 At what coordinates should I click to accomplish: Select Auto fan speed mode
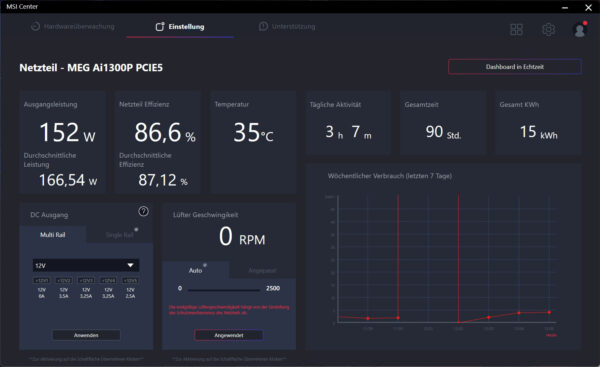pos(196,270)
